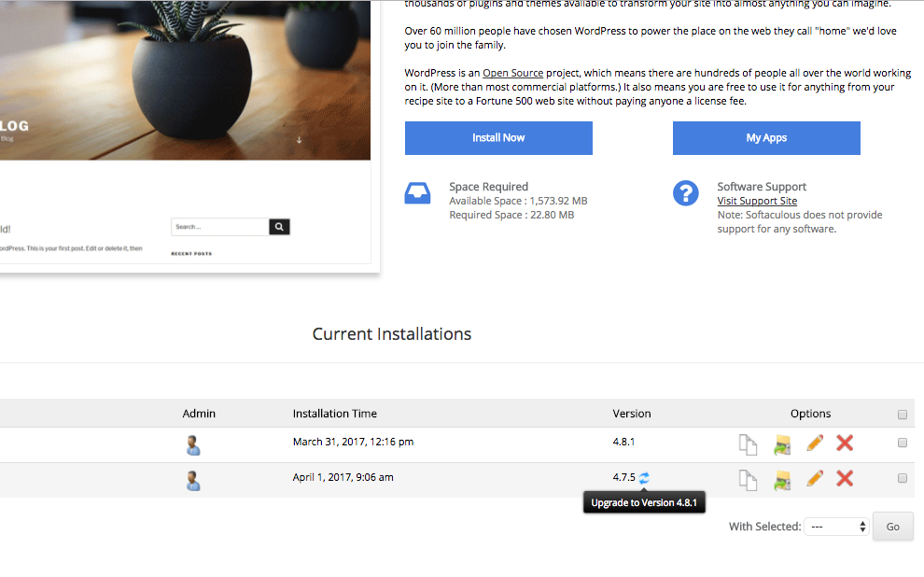The width and height of the screenshot is (924, 577).
Task: Click the Admin column header
Action: 199,414
